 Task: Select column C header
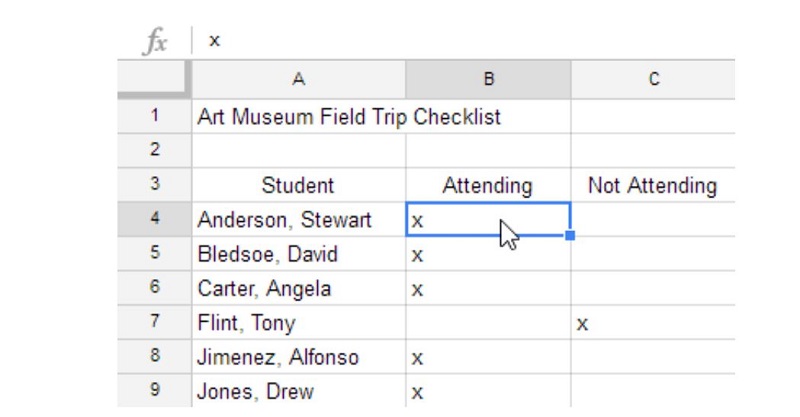pos(653,79)
